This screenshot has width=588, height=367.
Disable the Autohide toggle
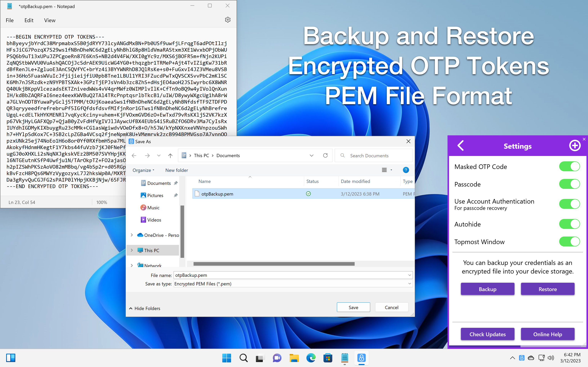pyautogui.click(x=569, y=224)
